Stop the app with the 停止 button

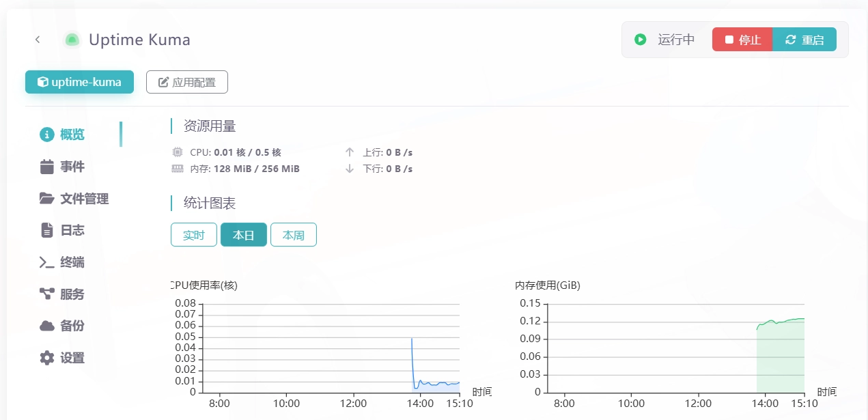(742, 40)
